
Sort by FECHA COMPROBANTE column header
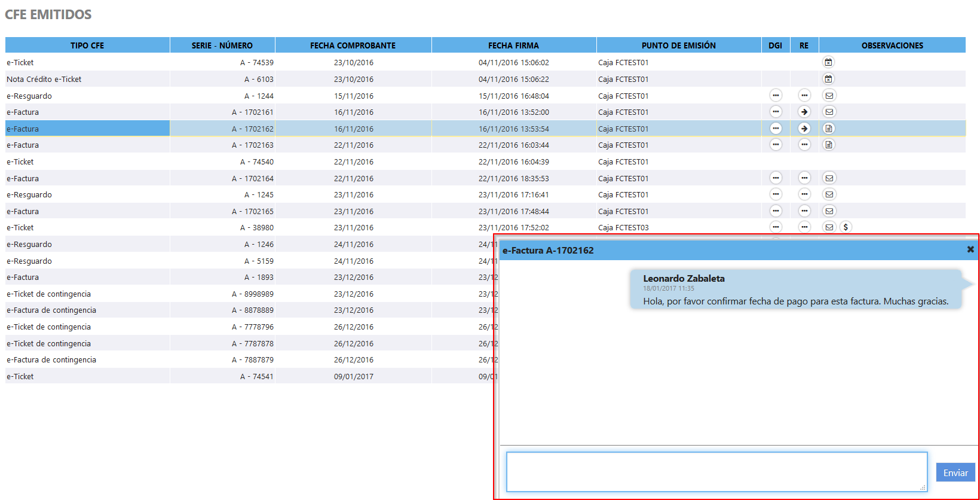353,45
